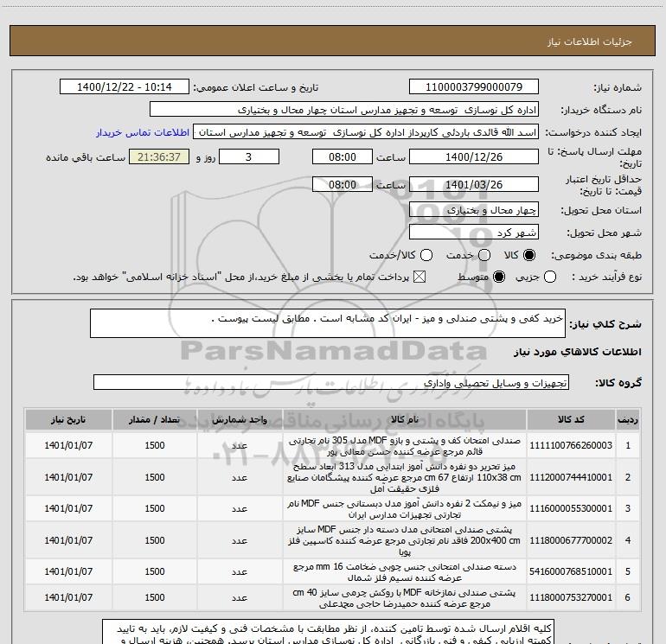Click the واحد شمارش column header
The height and width of the screenshot is (644, 666).
click(240, 420)
